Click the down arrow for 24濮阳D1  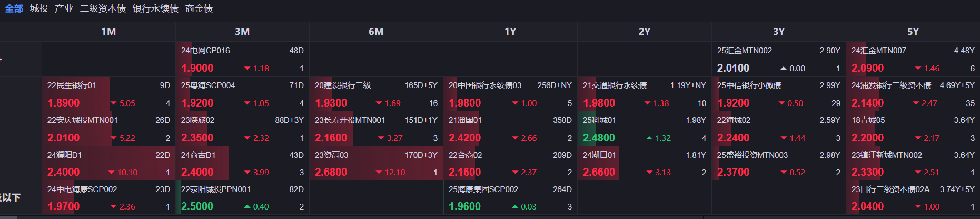click(111, 173)
